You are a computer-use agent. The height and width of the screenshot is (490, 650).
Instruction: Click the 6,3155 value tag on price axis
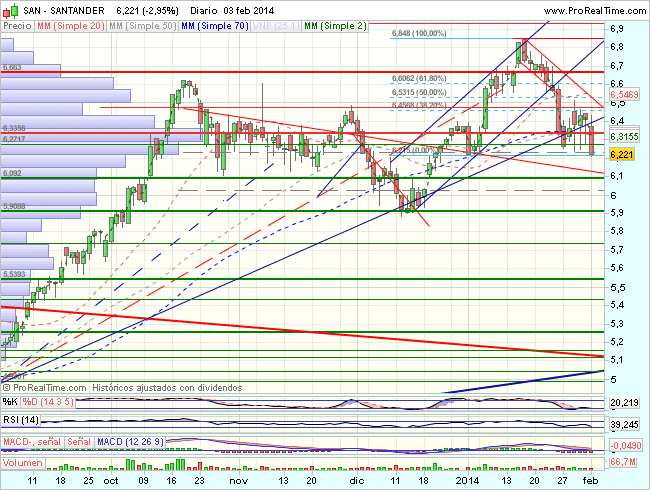624,136
